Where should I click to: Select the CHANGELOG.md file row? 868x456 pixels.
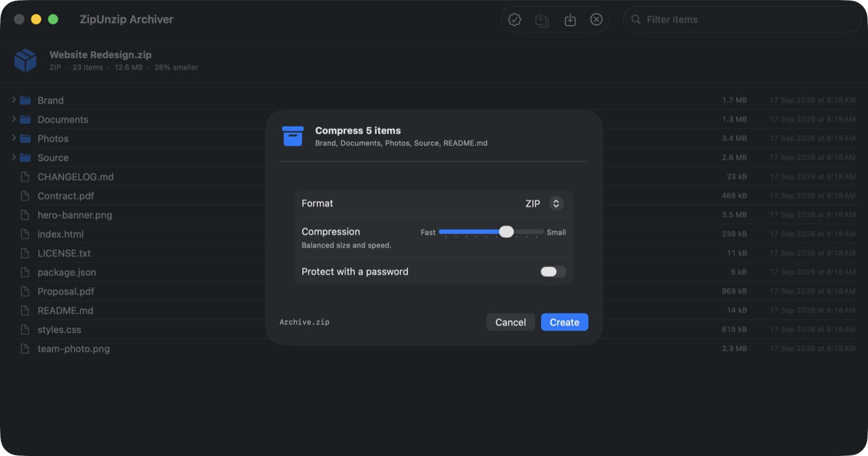[x=434, y=177]
